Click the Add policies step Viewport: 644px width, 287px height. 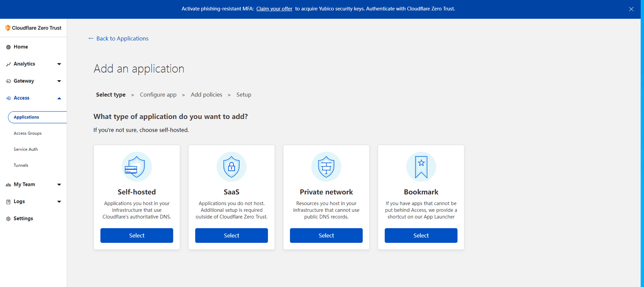206,95
